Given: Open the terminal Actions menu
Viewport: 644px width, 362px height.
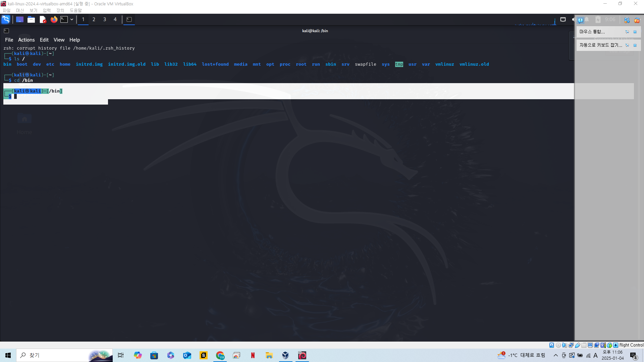Looking at the screenshot, I should coord(26,40).
